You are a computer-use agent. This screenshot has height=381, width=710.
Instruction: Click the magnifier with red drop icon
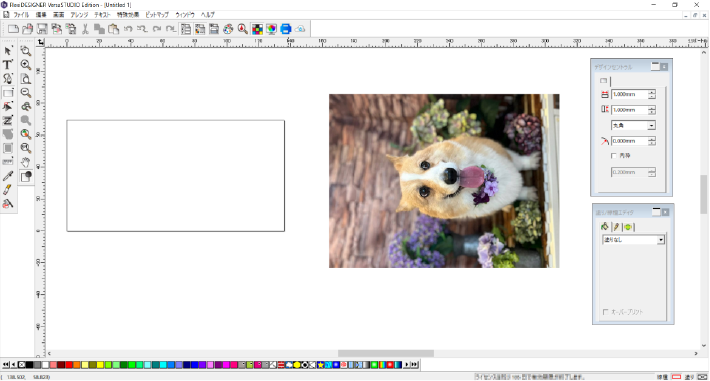click(x=243, y=29)
